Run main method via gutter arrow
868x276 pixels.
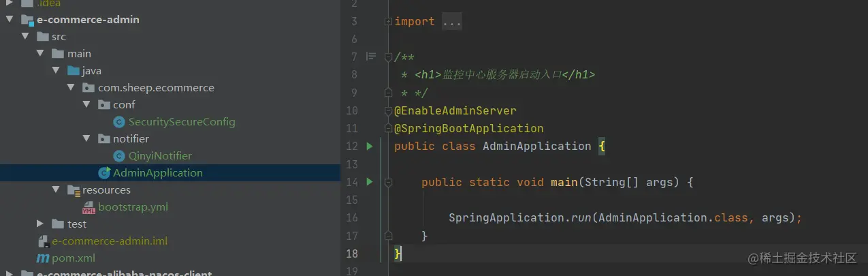370,182
